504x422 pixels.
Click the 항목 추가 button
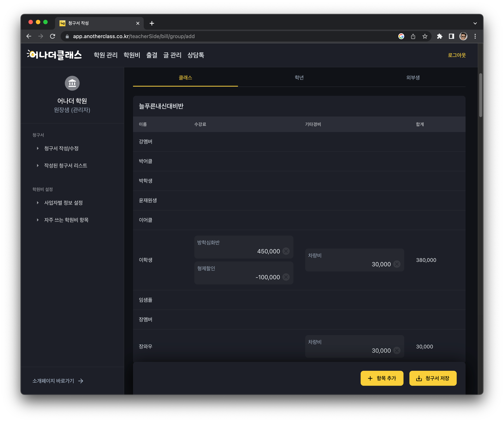pyautogui.click(x=382, y=378)
